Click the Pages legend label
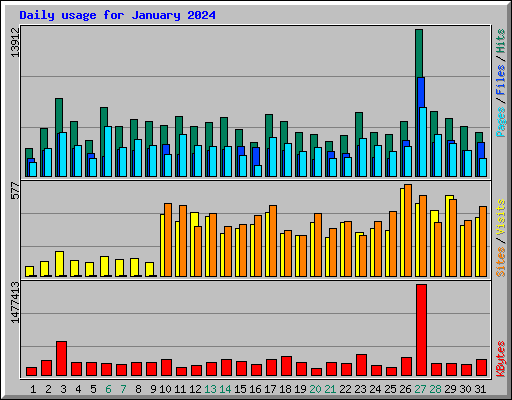512x400 pixels. [500, 122]
